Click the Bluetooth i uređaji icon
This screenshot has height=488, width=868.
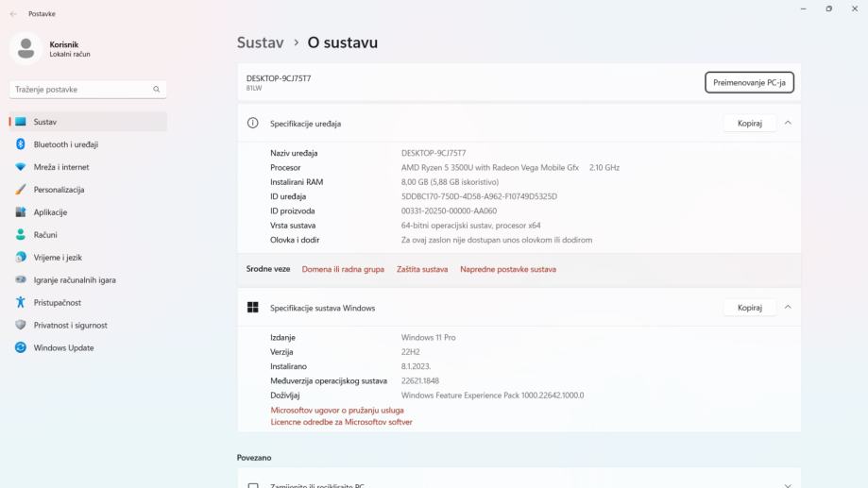21,144
